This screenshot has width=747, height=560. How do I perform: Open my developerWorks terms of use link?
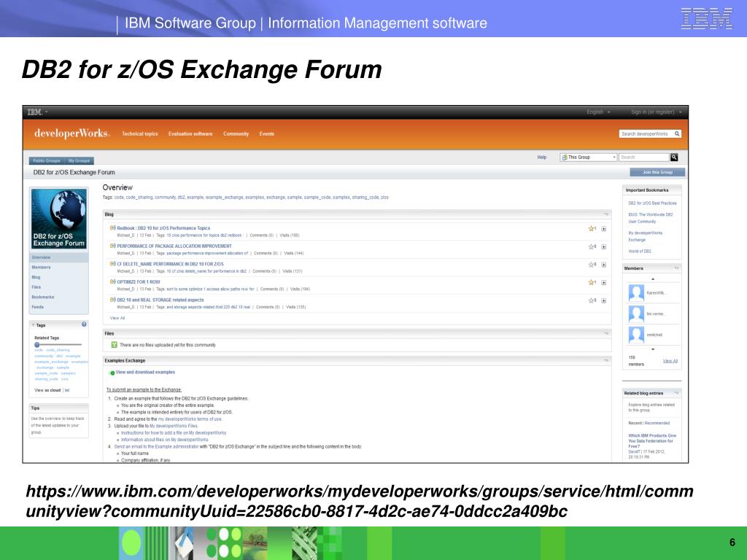coord(190,419)
